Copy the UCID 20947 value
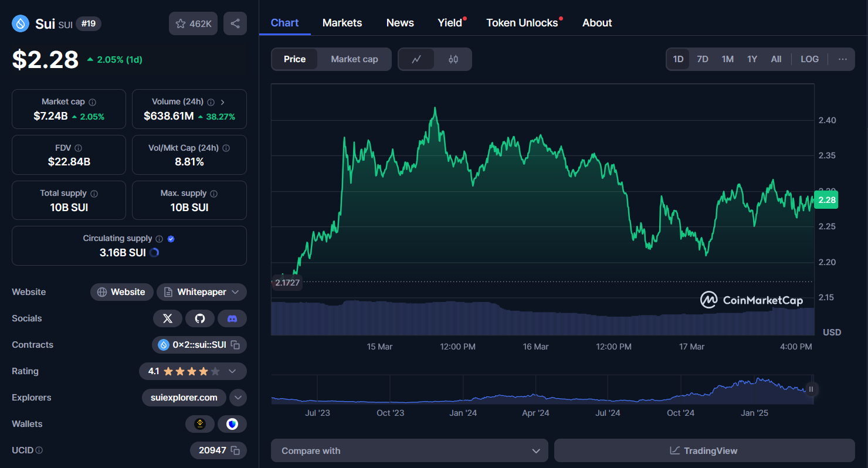 (x=235, y=450)
